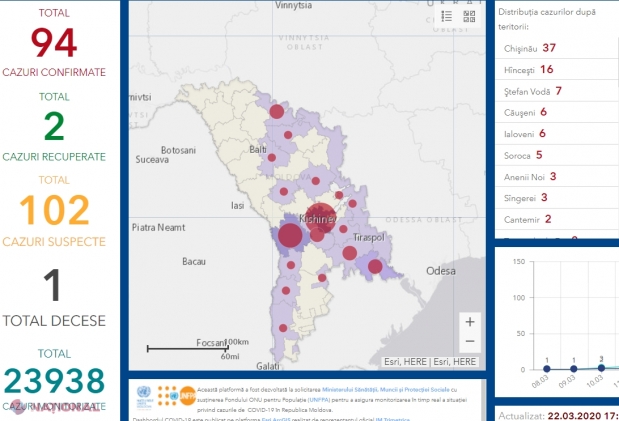Click the green 2 recovered cases counter
Image resolution: width=619 pixels, height=421 pixels.
(54, 126)
